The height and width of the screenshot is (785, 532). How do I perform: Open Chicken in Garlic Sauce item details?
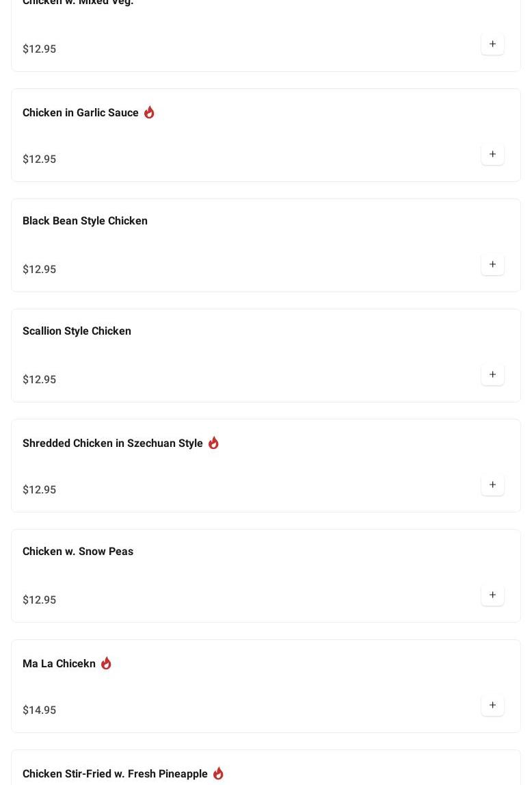tap(81, 113)
